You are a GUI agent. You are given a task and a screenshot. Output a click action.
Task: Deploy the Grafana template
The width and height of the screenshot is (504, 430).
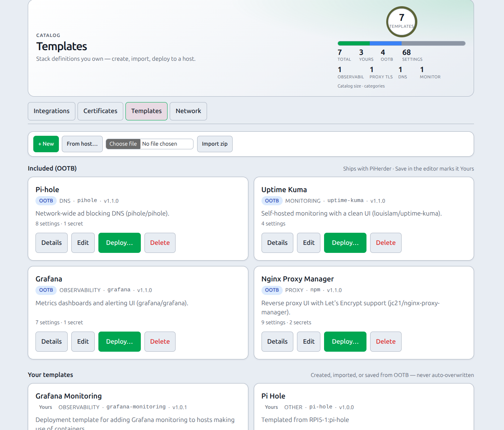tap(120, 341)
